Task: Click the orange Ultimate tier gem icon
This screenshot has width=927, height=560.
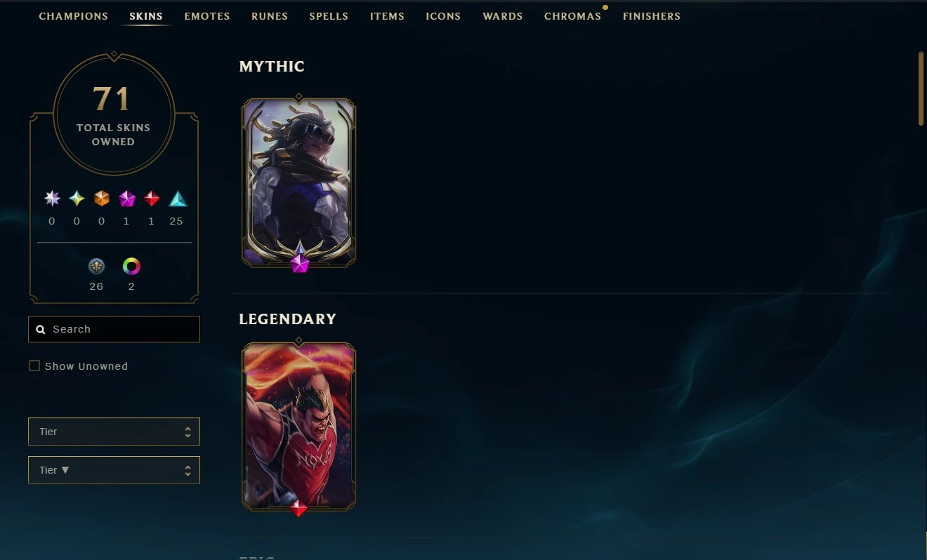Action: (102, 199)
